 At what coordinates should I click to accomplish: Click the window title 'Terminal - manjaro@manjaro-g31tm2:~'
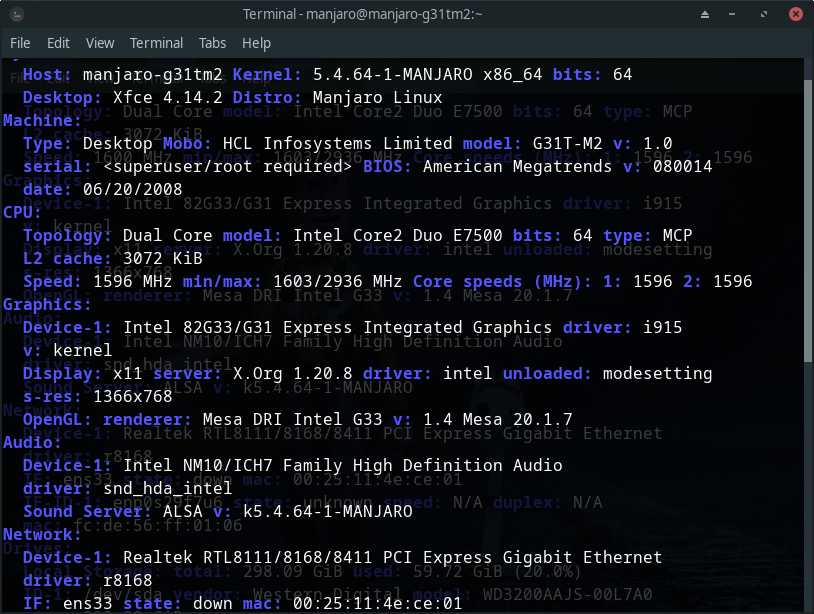(362, 14)
